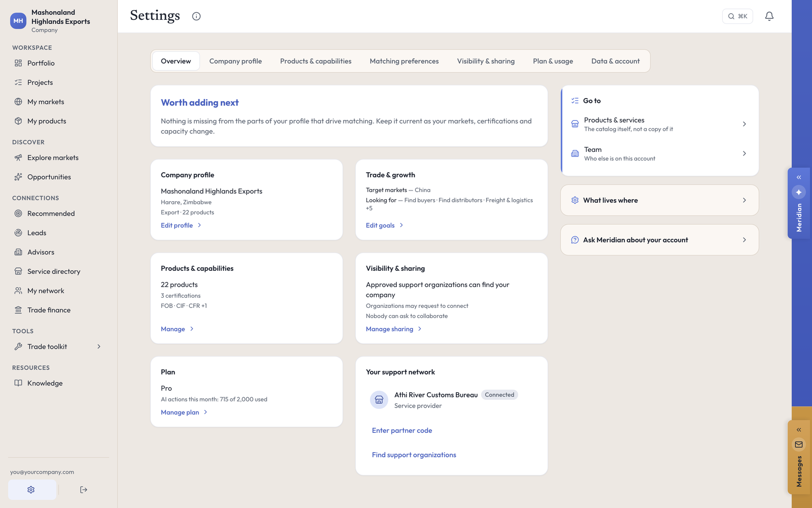Switch to Visibility & sharing tab

(486, 61)
